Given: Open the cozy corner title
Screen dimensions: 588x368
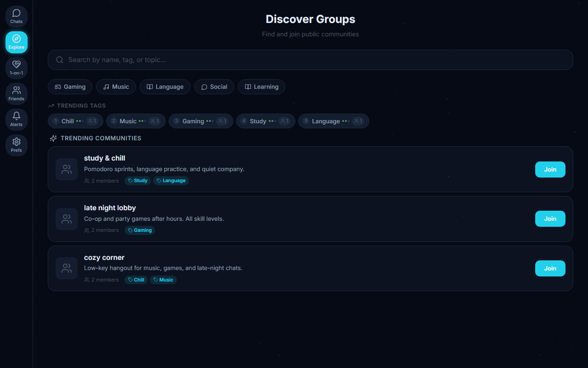Looking at the screenshot, I should [x=104, y=258].
